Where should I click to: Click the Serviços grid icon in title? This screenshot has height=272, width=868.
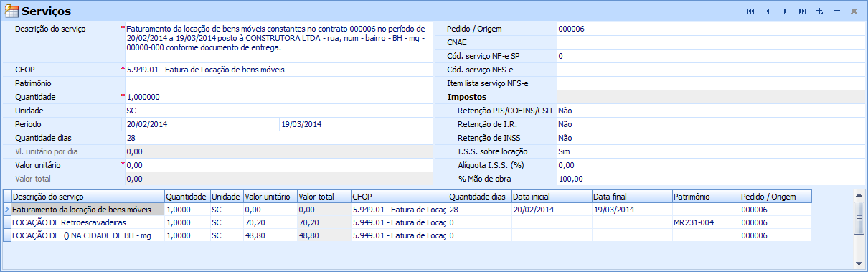pyautogui.click(x=11, y=11)
